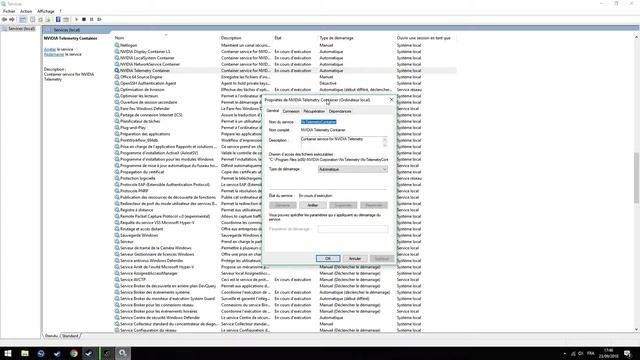Click the Redémarrer le service link
640x360 pixels.
(x=54, y=54)
